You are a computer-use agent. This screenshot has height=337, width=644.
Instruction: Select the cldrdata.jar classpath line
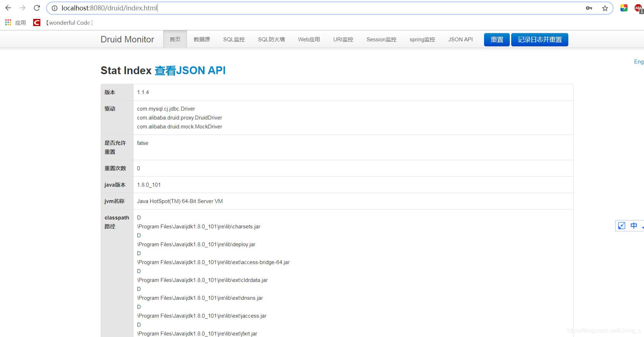[202, 280]
